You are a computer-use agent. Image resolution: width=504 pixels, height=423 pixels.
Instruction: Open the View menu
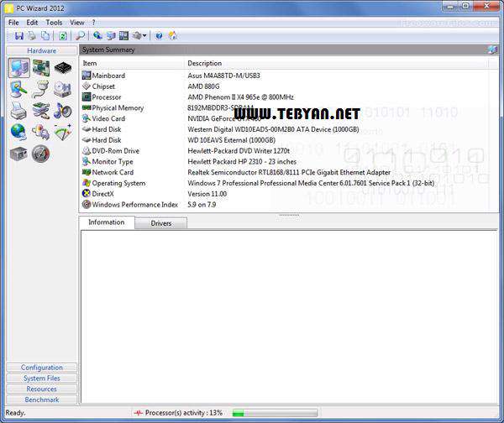coord(77,23)
